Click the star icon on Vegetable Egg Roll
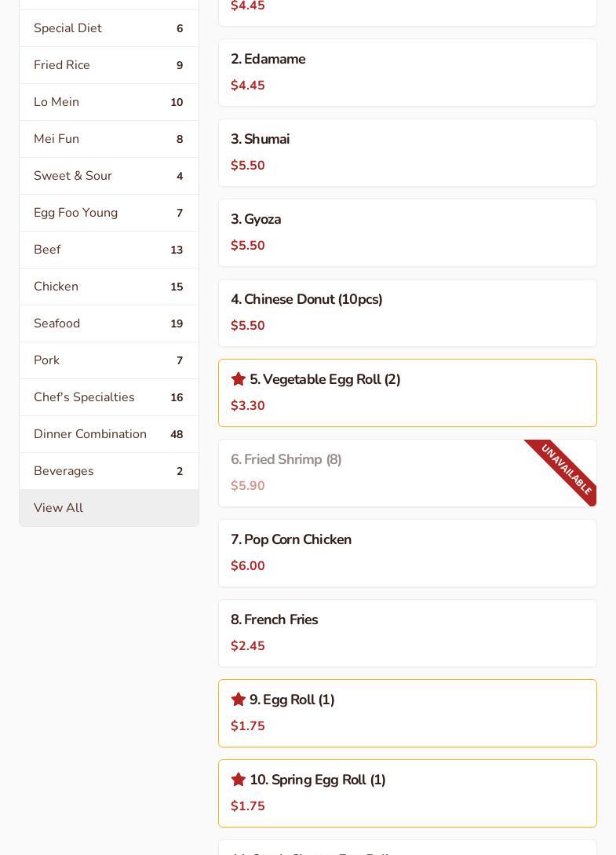616x855 pixels. click(239, 379)
